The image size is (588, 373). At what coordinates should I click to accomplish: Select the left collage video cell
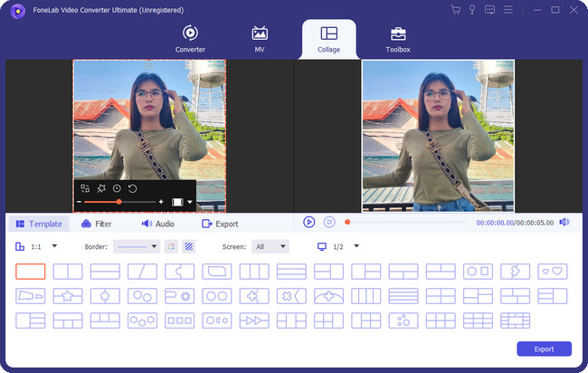tap(149, 136)
